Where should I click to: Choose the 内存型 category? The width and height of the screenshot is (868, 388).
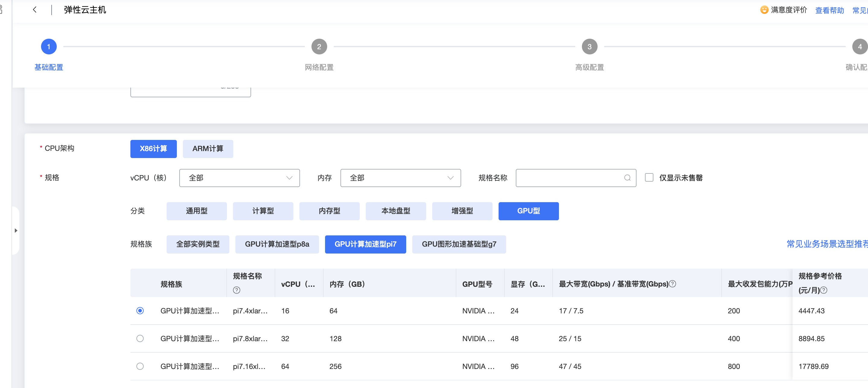pyautogui.click(x=329, y=211)
